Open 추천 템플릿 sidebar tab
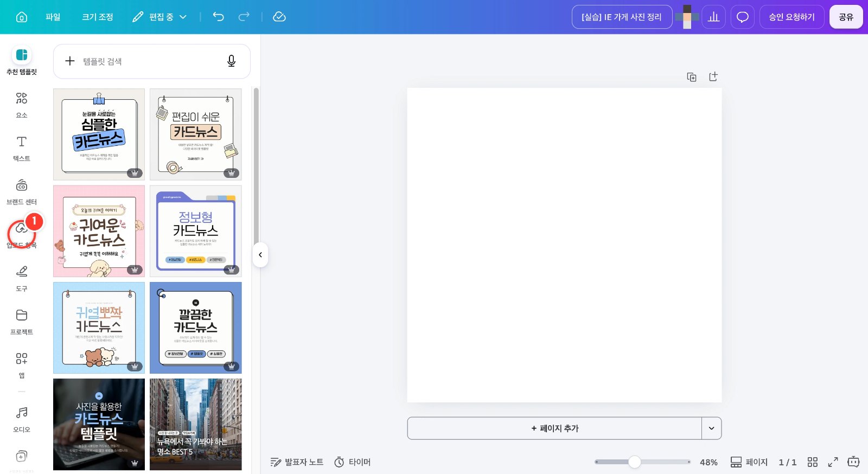 pyautogui.click(x=22, y=61)
